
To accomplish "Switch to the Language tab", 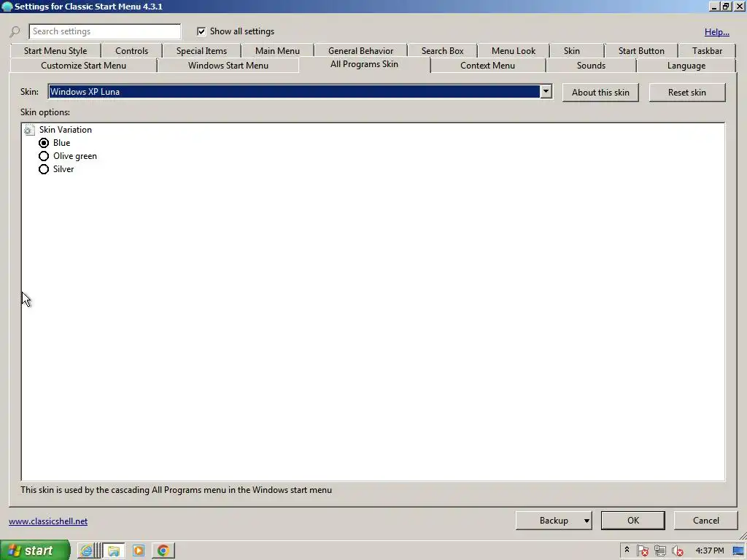I will [x=686, y=66].
